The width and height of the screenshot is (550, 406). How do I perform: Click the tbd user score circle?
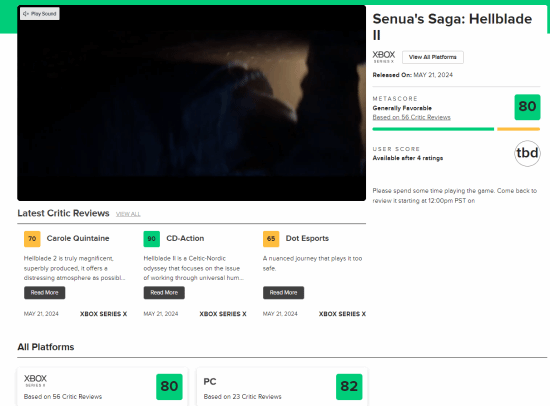click(x=527, y=153)
